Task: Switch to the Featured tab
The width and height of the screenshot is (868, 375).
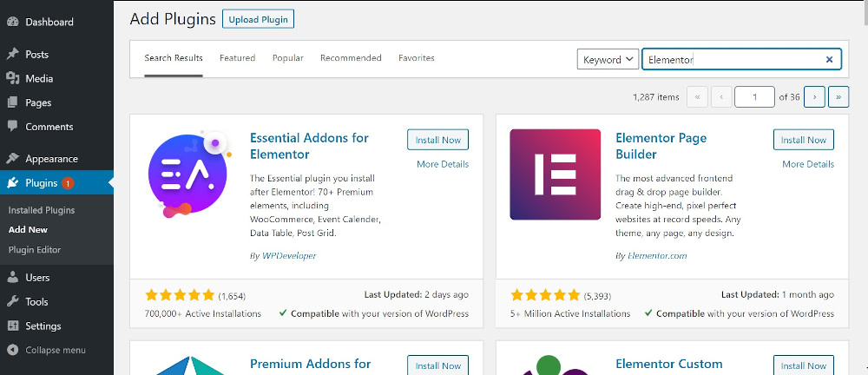Action: (x=237, y=58)
